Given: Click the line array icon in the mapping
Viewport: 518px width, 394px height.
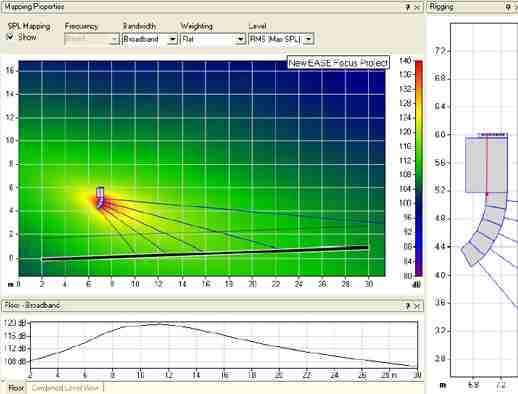Looking at the screenshot, I should pos(100,198).
